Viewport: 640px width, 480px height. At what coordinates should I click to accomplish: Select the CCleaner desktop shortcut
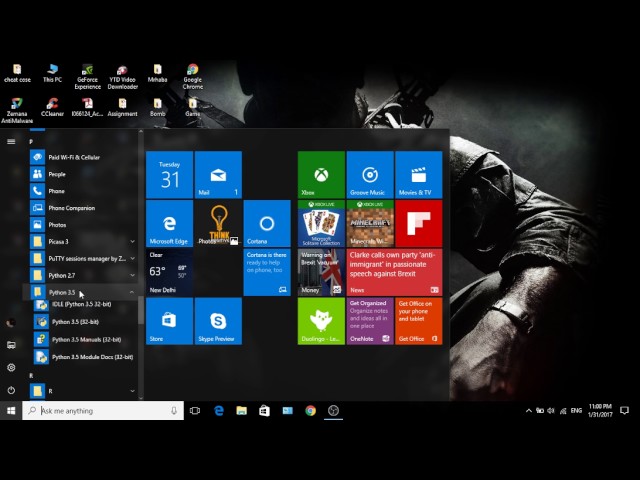[52, 107]
